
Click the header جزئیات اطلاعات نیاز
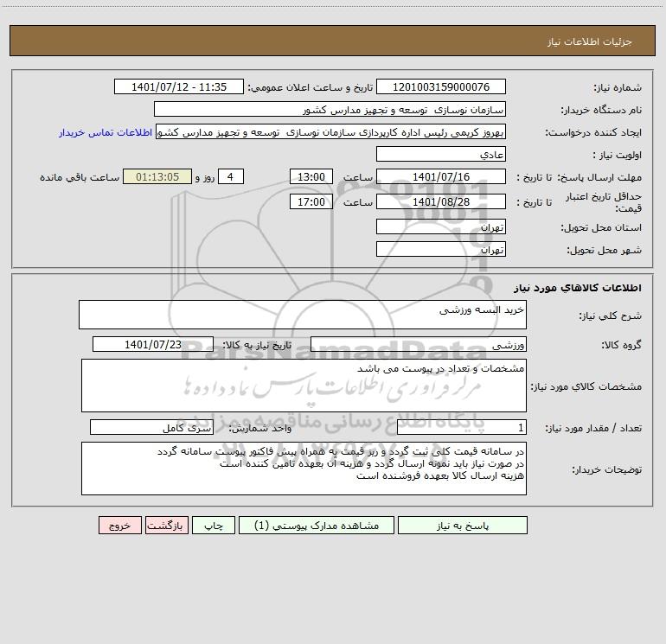(590, 41)
